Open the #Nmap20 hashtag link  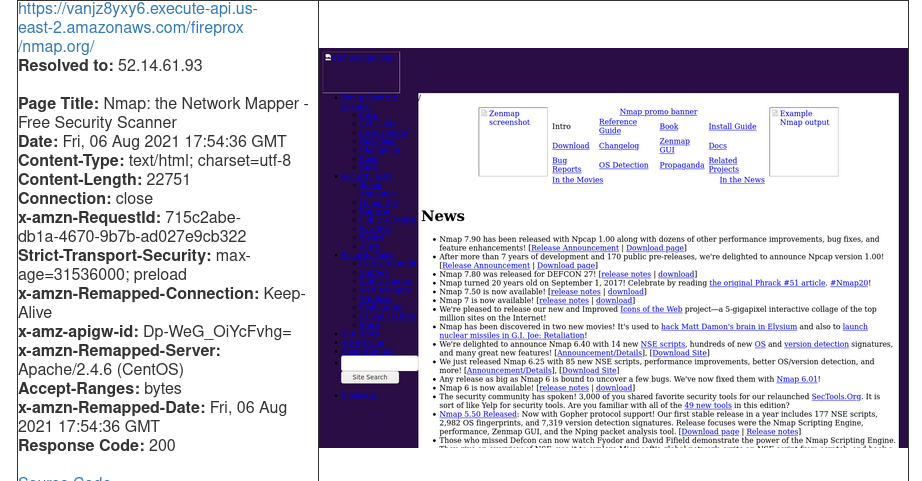[x=848, y=283]
